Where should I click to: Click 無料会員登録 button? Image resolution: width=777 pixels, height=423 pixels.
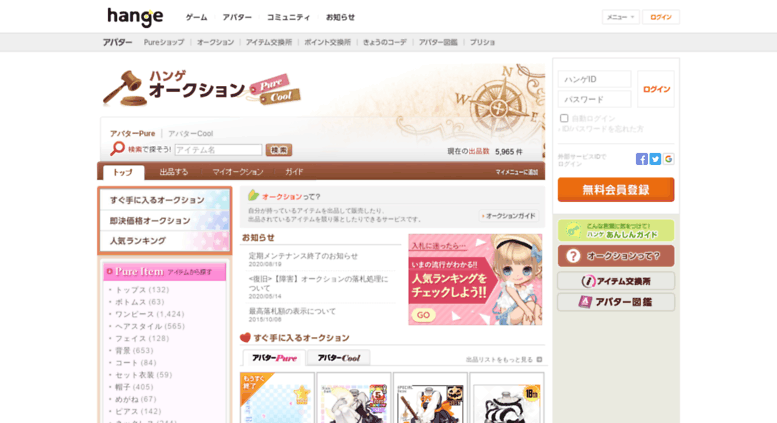[x=616, y=190]
